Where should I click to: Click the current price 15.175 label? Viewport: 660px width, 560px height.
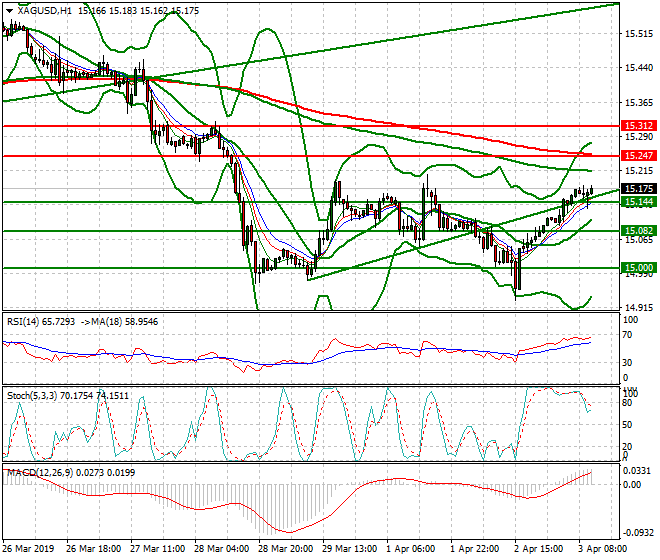coord(639,189)
